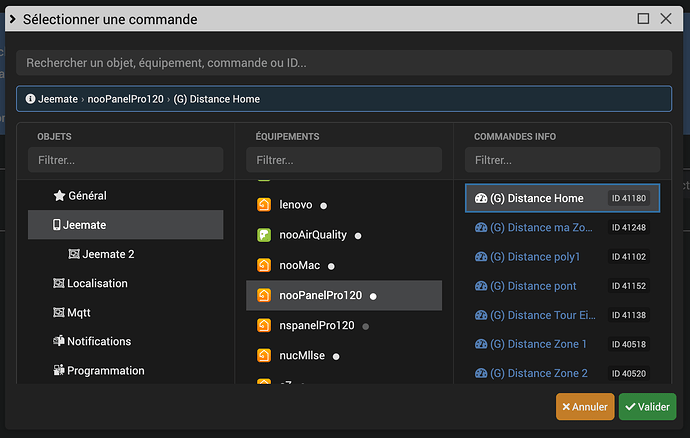
Task: Choose the (G) Distance pont command
Action: tap(562, 286)
